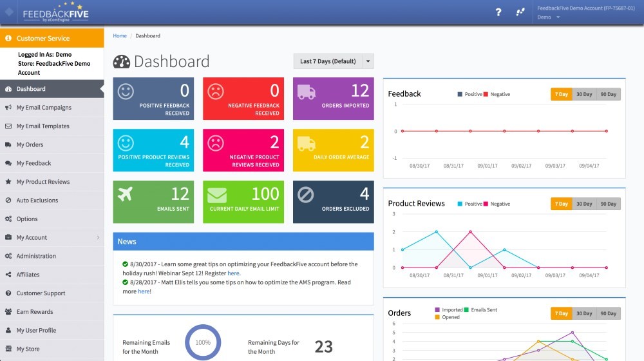Open the Daily Order Average tile
The image size is (644, 361).
click(333, 150)
